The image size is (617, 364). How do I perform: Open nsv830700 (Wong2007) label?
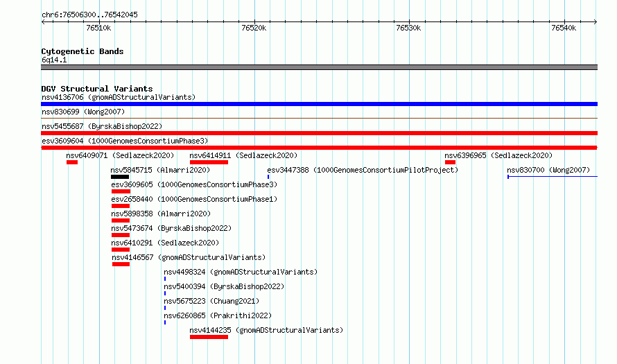click(548, 170)
